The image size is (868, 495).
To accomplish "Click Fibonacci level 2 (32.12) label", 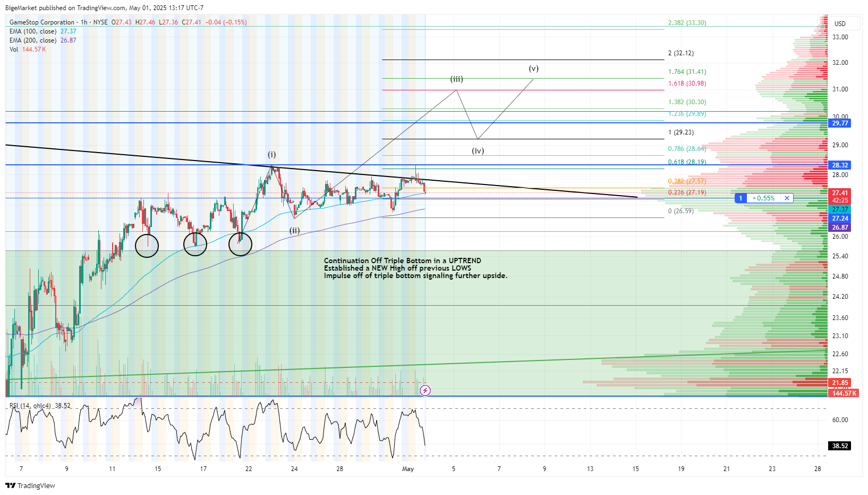I will (680, 53).
